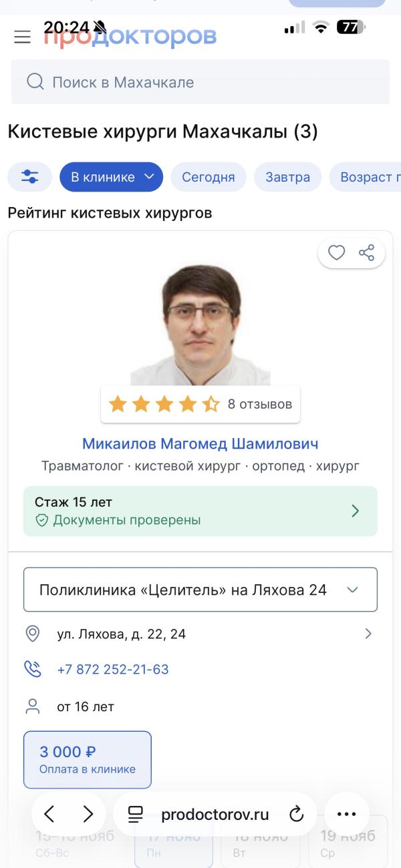Go back with browser back arrow
401x868 pixels.
coord(49,814)
